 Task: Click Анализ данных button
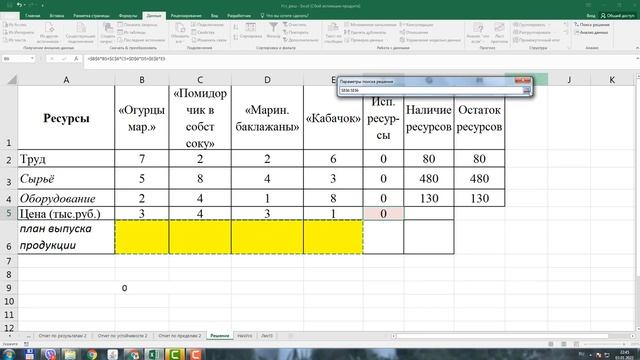coord(591,32)
